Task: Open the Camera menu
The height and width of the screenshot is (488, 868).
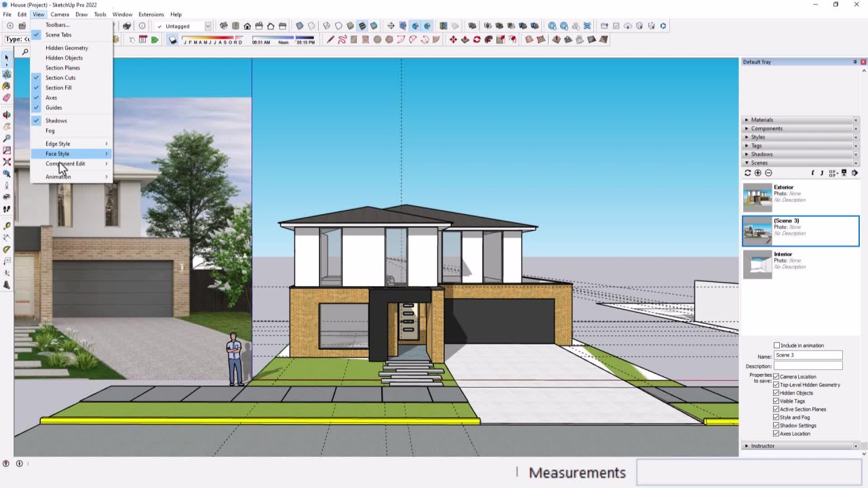Action: pos(60,14)
